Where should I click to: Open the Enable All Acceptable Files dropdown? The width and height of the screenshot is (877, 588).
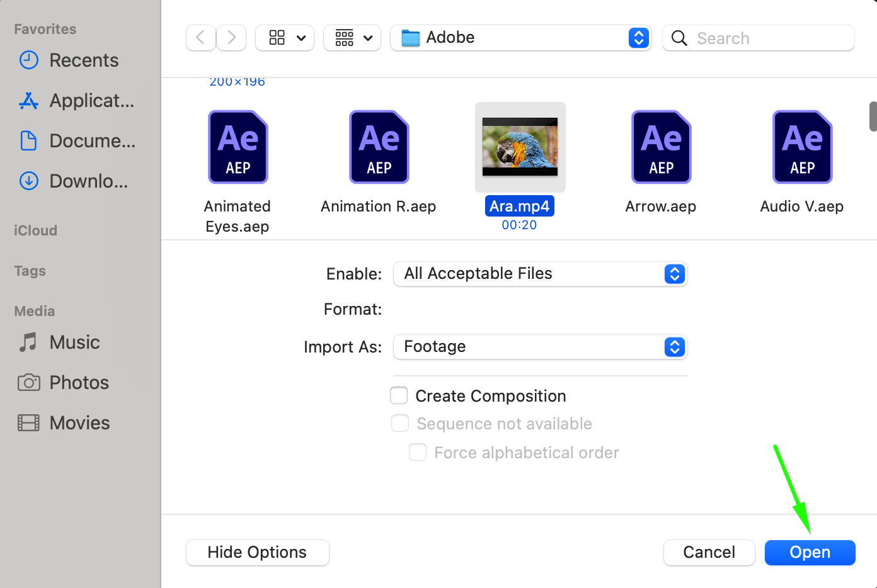coord(540,274)
